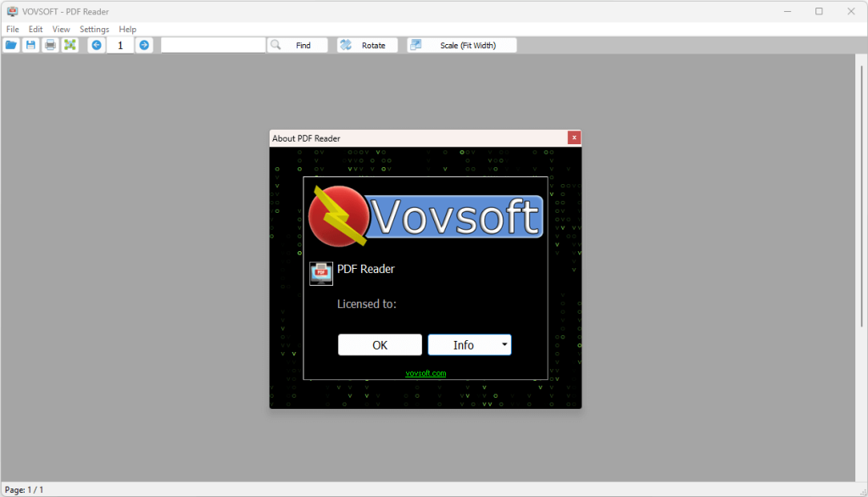The height and width of the screenshot is (497, 868).
Task: Close the About PDF Reader dialog
Action: 574,137
